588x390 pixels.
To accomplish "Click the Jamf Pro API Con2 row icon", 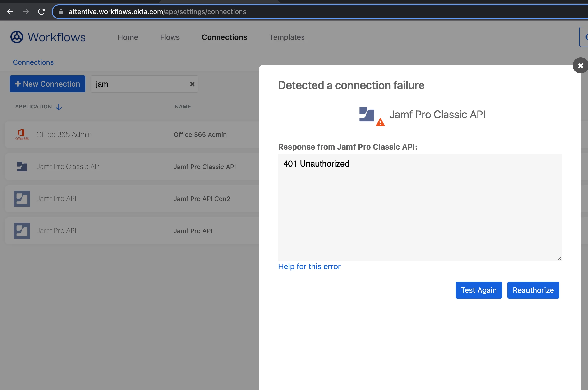I will (x=22, y=199).
